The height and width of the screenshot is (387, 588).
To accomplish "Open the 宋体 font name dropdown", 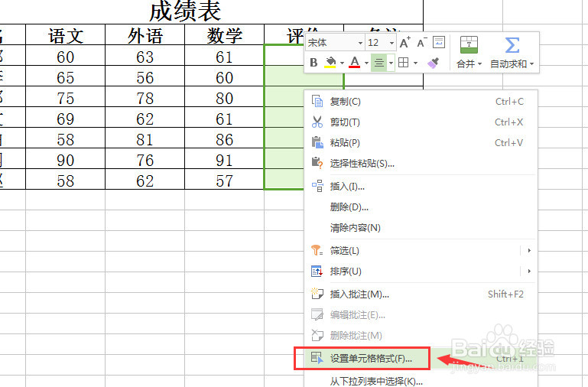I will click(360, 43).
